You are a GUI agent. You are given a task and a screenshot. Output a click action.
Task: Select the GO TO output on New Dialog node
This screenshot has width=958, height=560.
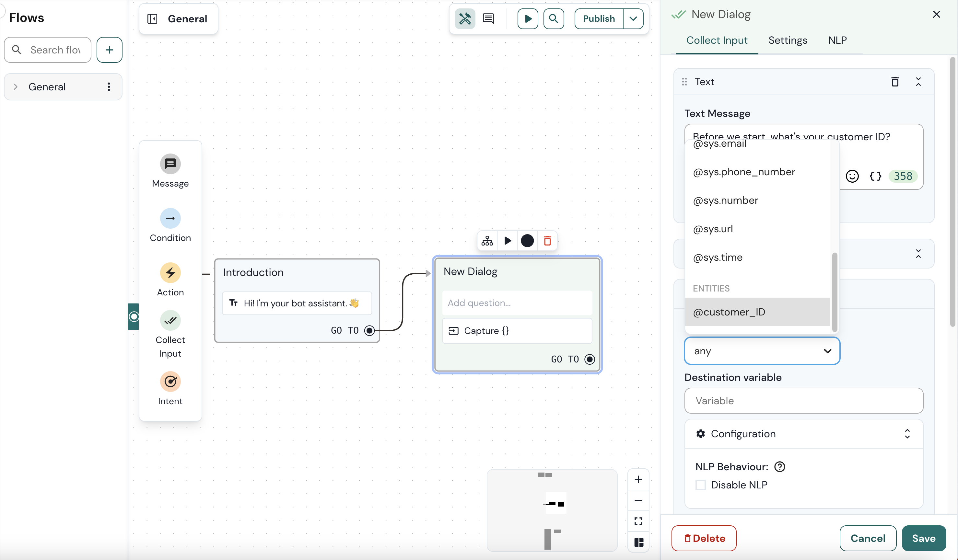589,359
